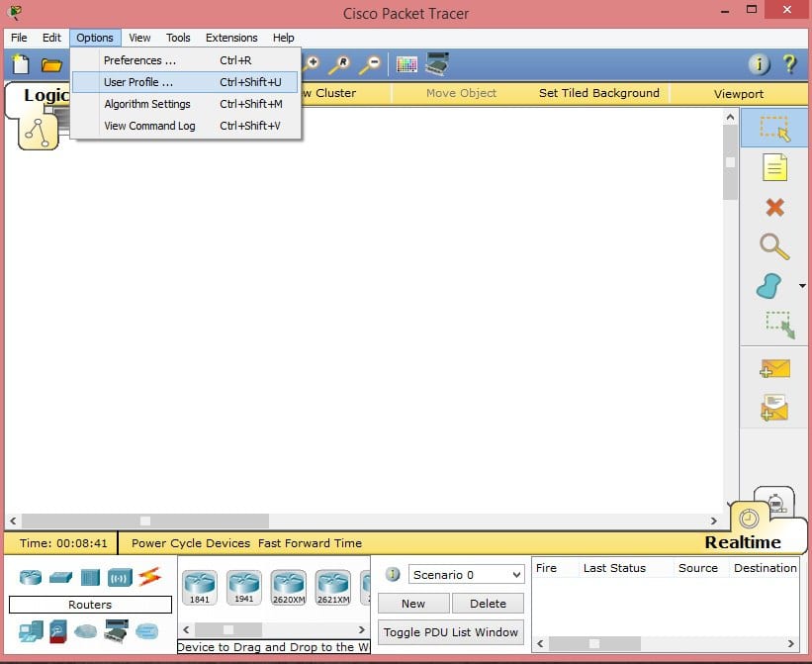Screen dimensions: 812x664
Task: Click the Add Complex PDU envelope
Action: (x=774, y=408)
